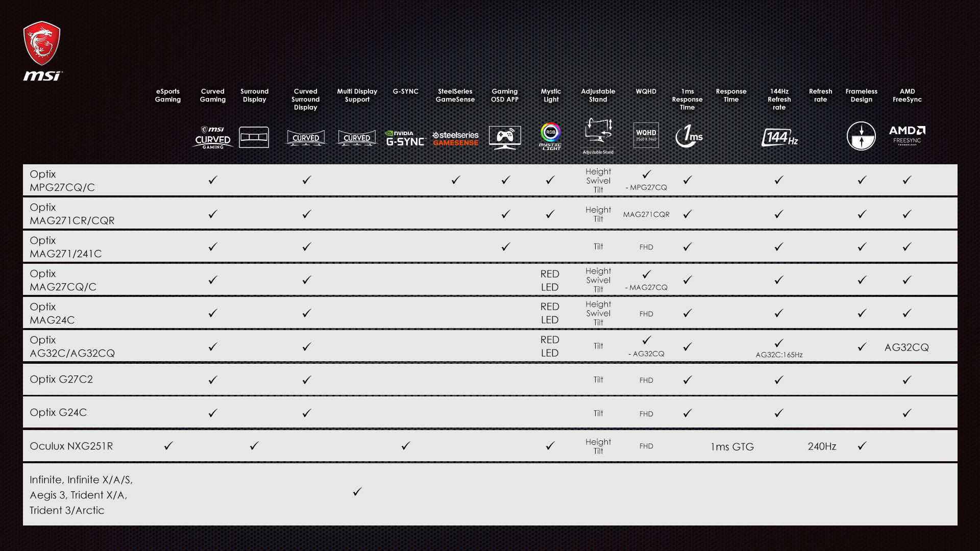Click the RGB Mystic Light icon
980x551 pixels.
point(550,136)
